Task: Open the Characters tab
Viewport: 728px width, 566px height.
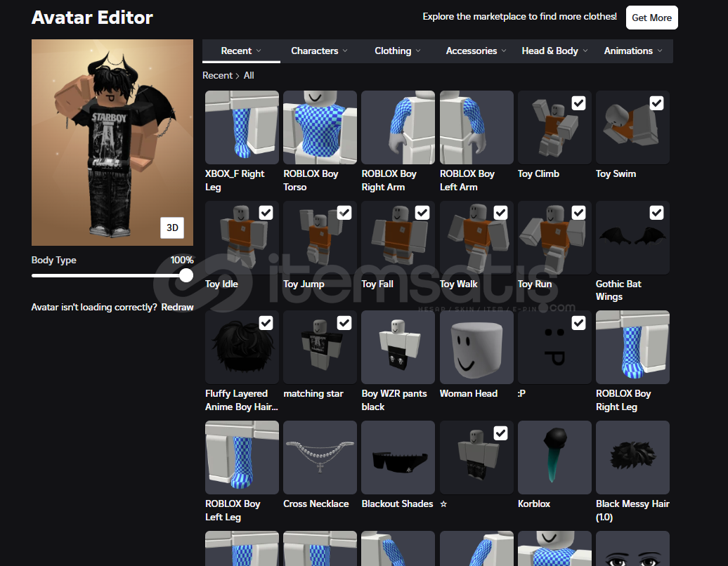Action: (x=319, y=51)
